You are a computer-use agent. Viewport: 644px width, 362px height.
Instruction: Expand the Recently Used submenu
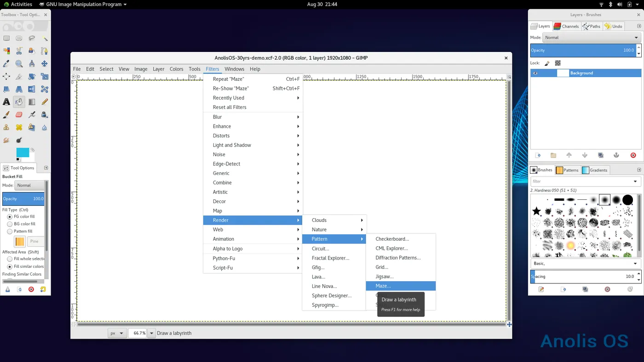[x=253, y=98]
